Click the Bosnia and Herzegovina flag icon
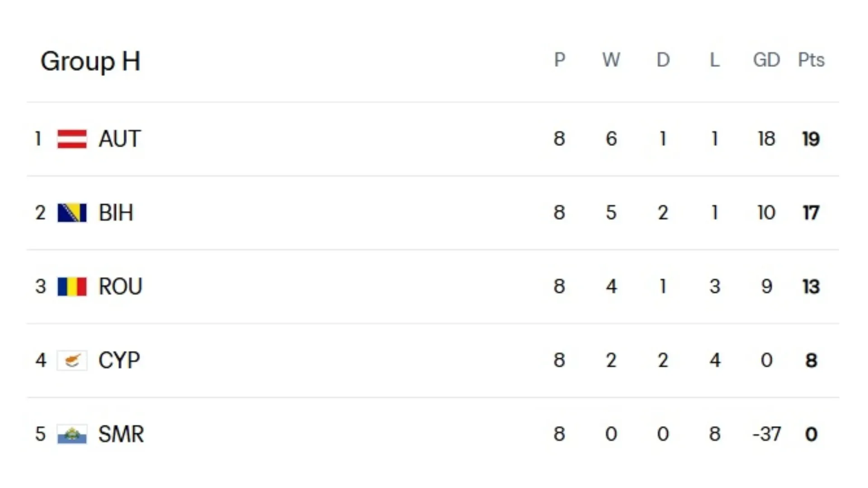The image size is (868, 488). (x=72, y=213)
